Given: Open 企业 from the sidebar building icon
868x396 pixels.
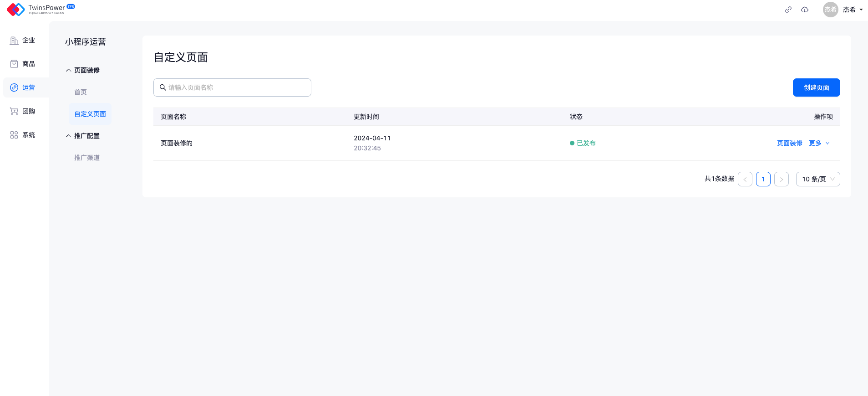Looking at the screenshot, I should 14,40.
